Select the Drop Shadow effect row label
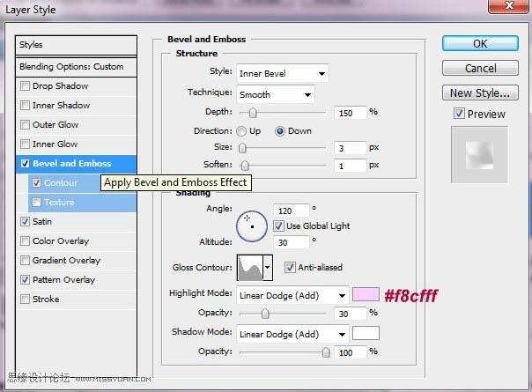The width and height of the screenshot is (532, 392). [61, 85]
